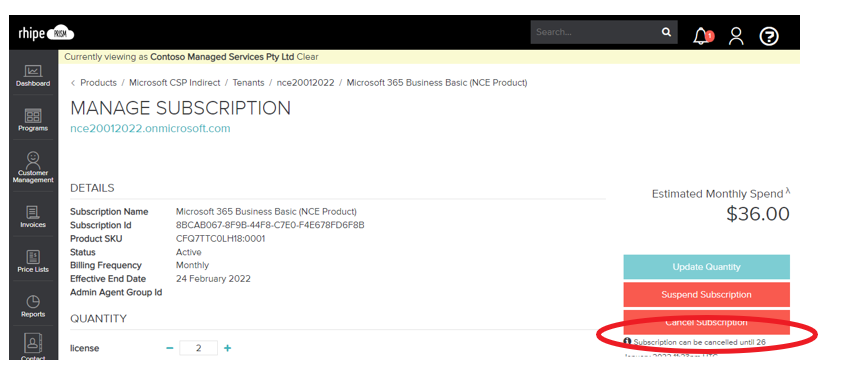The width and height of the screenshot is (848, 378).
Task: Open the Programs sidebar icon
Action: (33, 120)
